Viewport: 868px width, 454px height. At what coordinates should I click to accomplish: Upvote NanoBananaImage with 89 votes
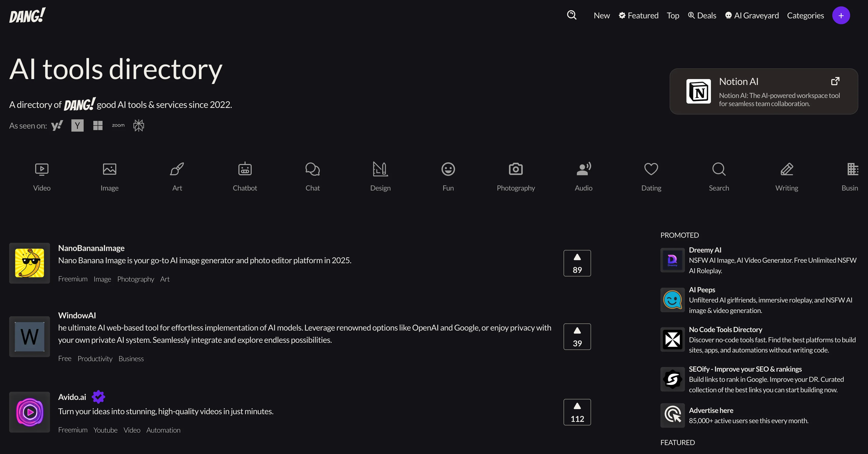pos(577,263)
